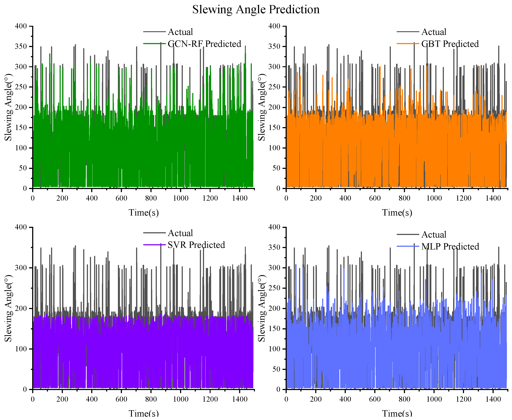Image resolution: width=512 pixels, height=420 pixels.
Task: Select the GCN-RF Predicted legend label
Action: click(x=204, y=44)
